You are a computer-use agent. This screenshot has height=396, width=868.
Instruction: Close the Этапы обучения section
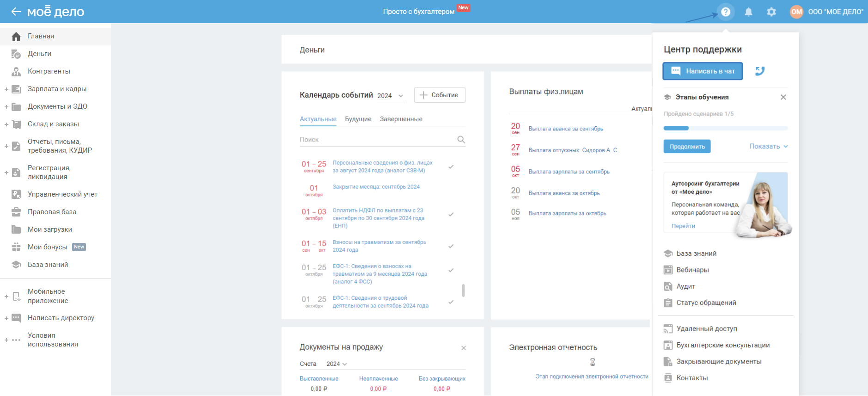point(783,97)
